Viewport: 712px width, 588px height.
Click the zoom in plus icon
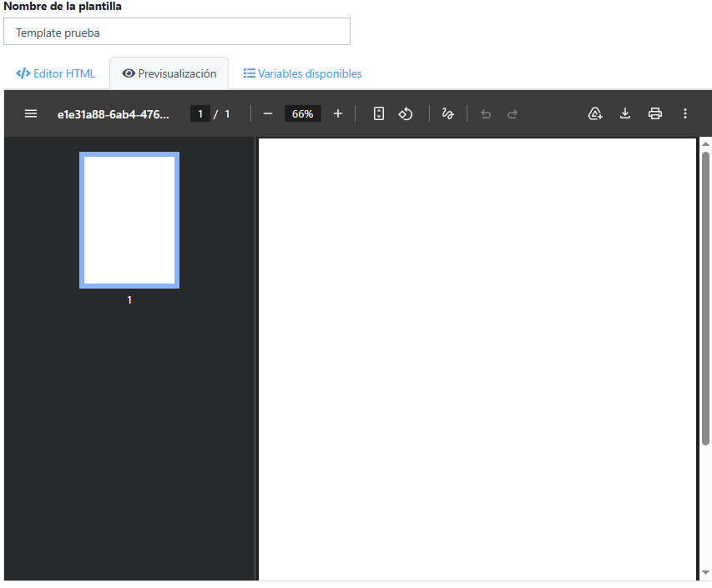[x=338, y=113]
